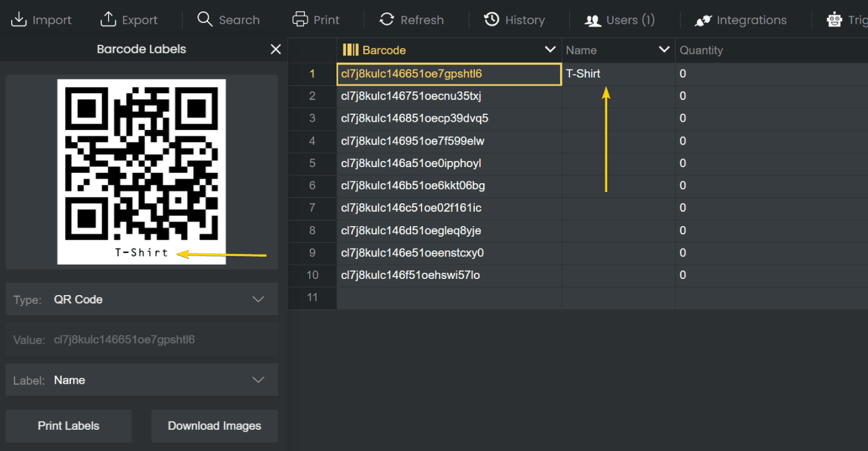Open the Export menu item
Image resolution: width=868 pixels, height=451 pixels.
(x=129, y=20)
